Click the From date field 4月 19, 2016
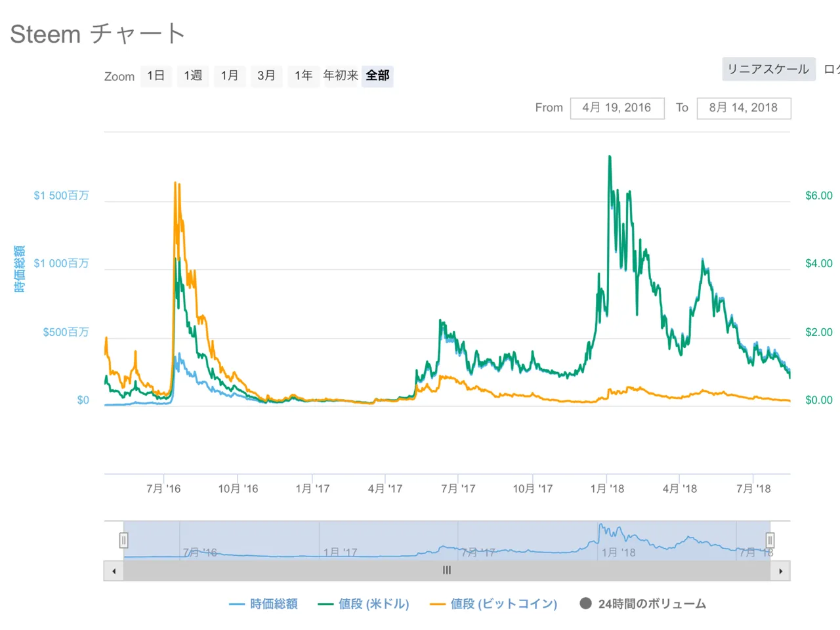 pyautogui.click(x=617, y=108)
